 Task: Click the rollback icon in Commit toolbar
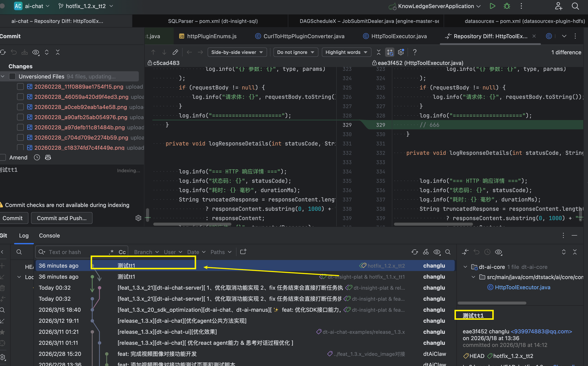pyautogui.click(x=14, y=52)
